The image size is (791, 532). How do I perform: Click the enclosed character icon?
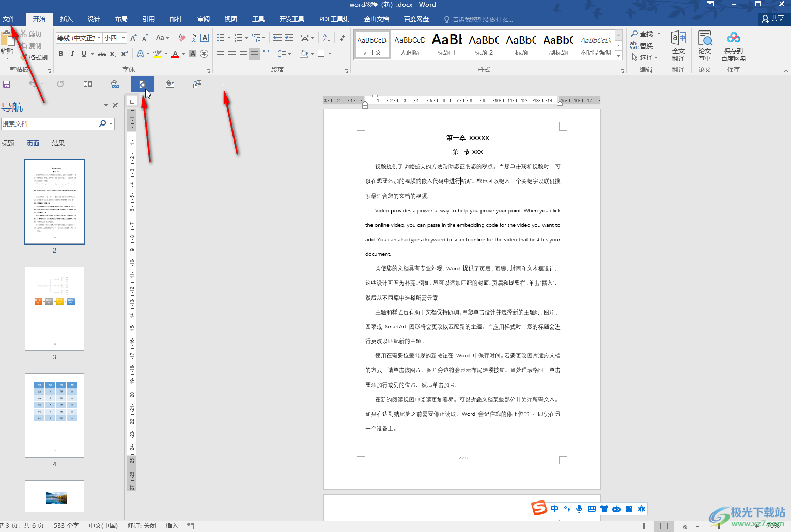click(204, 54)
